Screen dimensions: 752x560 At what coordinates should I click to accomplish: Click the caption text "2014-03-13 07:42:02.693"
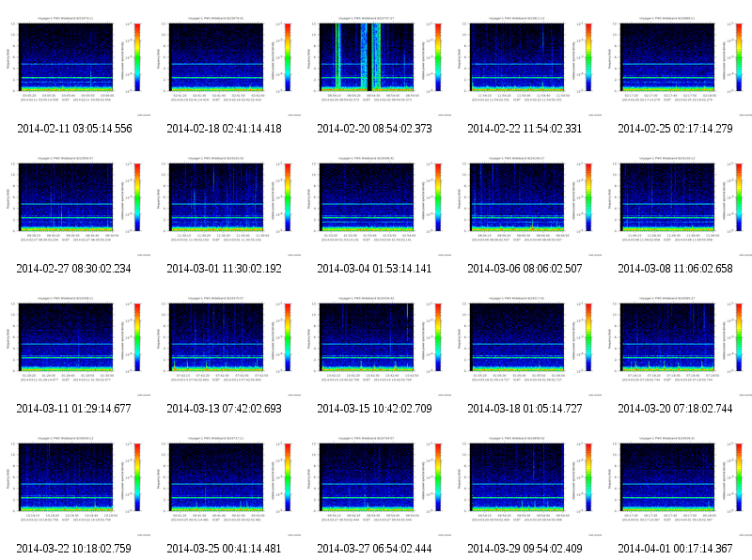pyautogui.click(x=224, y=409)
